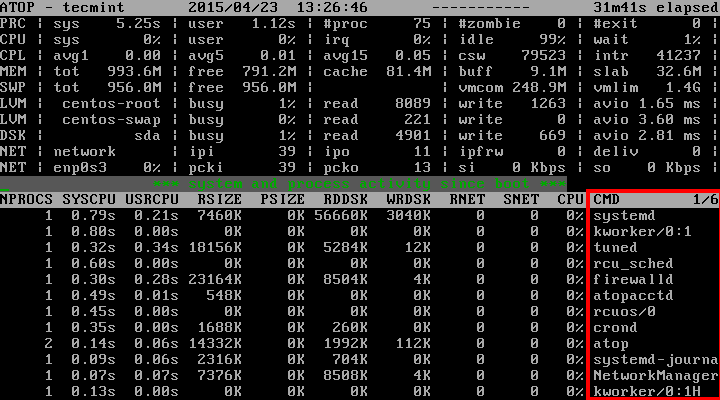Select the tuned process name

pos(615,247)
